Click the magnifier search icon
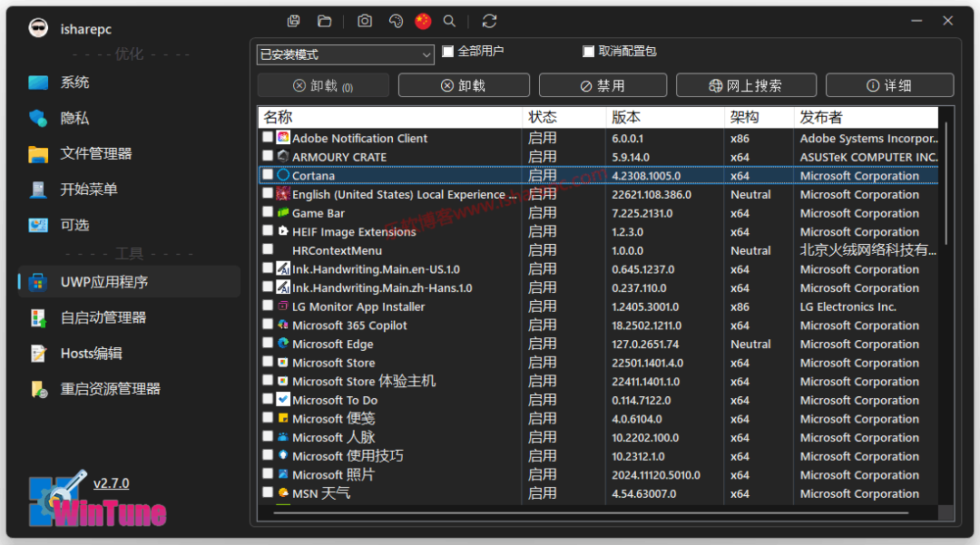This screenshot has height=545, width=980. tap(449, 21)
